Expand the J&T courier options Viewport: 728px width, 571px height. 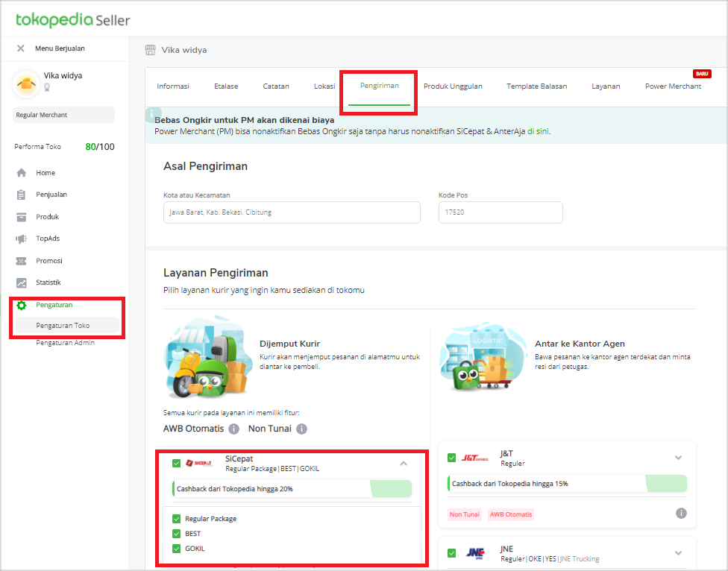(678, 458)
